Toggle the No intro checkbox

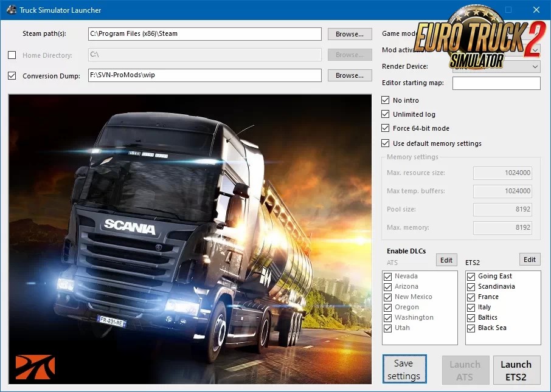(386, 100)
